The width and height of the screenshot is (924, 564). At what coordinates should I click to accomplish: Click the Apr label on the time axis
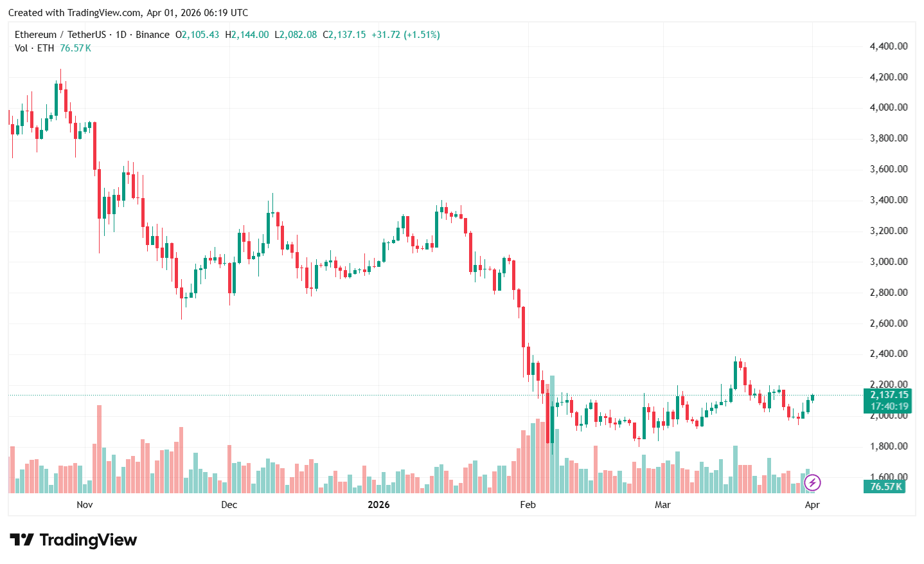[x=812, y=505]
